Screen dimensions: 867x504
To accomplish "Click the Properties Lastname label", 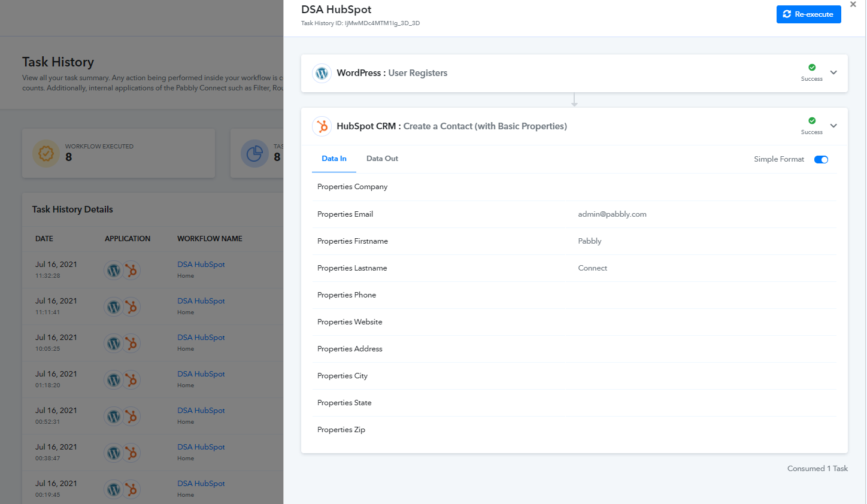I will tap(352, 268).
